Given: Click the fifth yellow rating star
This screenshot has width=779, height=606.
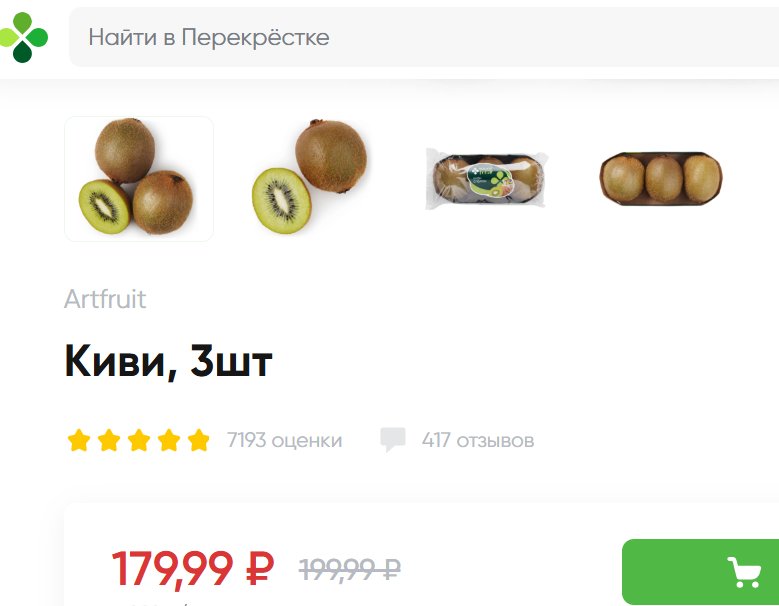Looking at the screenshot, I should coord(199,441).
